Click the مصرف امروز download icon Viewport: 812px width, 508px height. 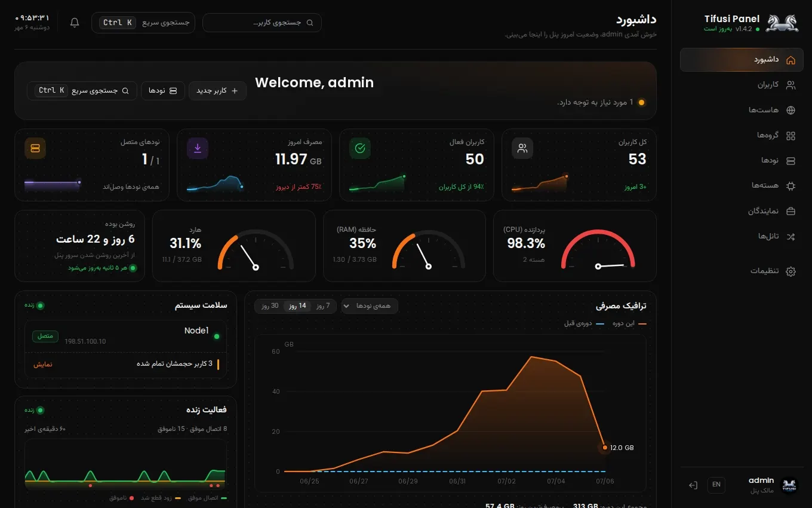point(198,148)
